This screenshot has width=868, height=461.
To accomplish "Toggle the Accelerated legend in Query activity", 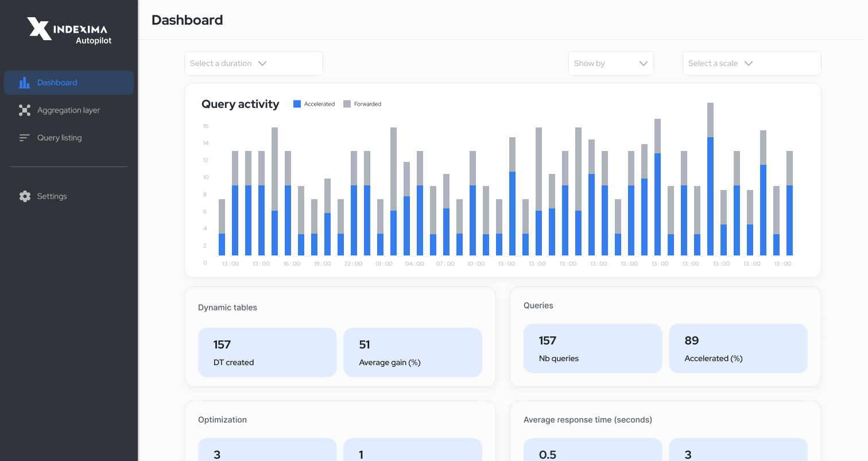I will 314,104.
